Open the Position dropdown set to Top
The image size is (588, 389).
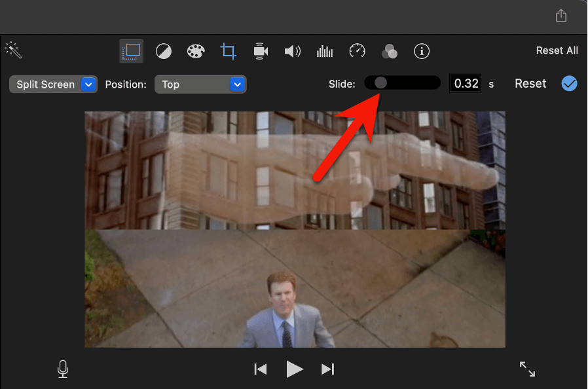pos(200,84)
